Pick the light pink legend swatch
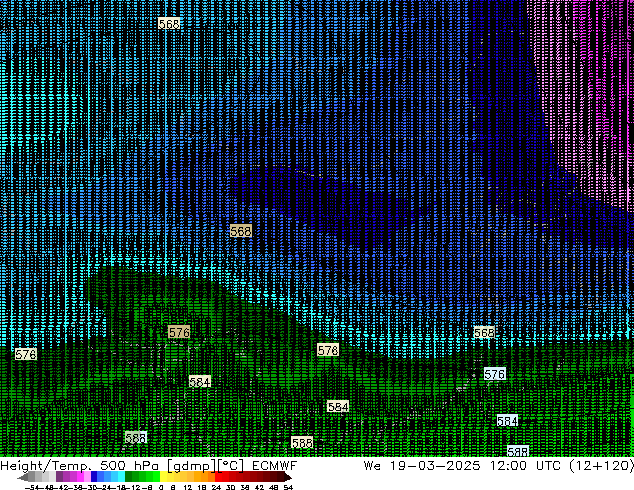The width and height of the screenshot is (634, 490). point(87,477)
